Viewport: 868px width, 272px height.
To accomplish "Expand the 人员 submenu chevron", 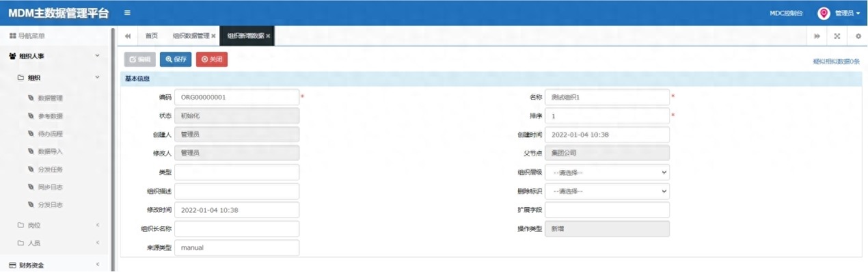I will (x=97, y=243).
